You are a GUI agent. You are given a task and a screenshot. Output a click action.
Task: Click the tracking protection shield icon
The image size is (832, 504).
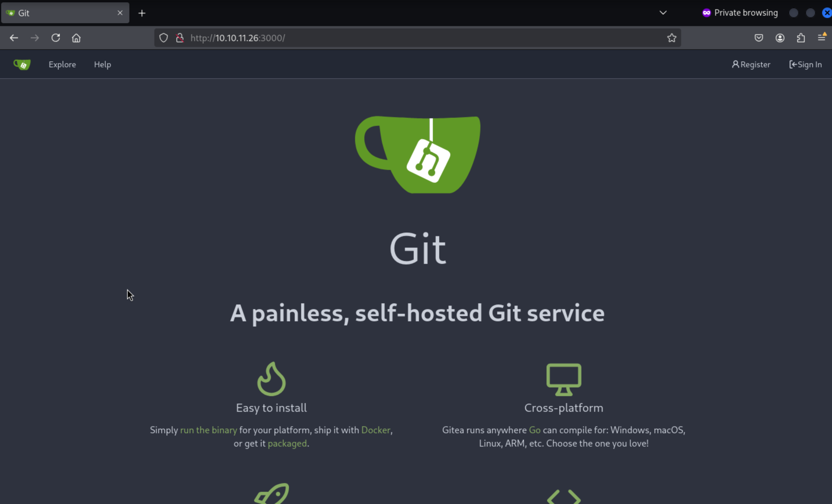pyautogui.click(x=163, y=38)
